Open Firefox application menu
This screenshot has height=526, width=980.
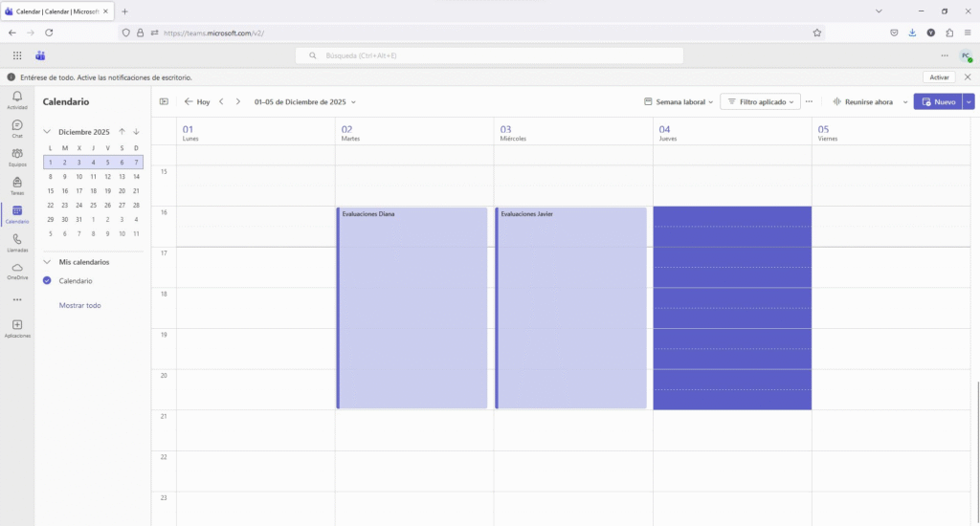(968, 33)
